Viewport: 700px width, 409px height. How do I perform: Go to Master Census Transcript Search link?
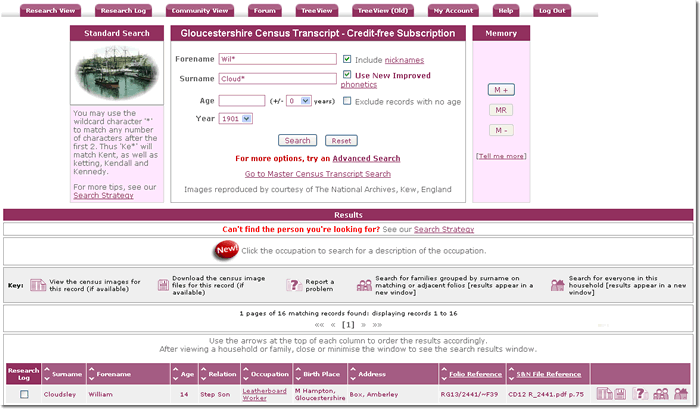pyautogui.click(x=317, y=174)
